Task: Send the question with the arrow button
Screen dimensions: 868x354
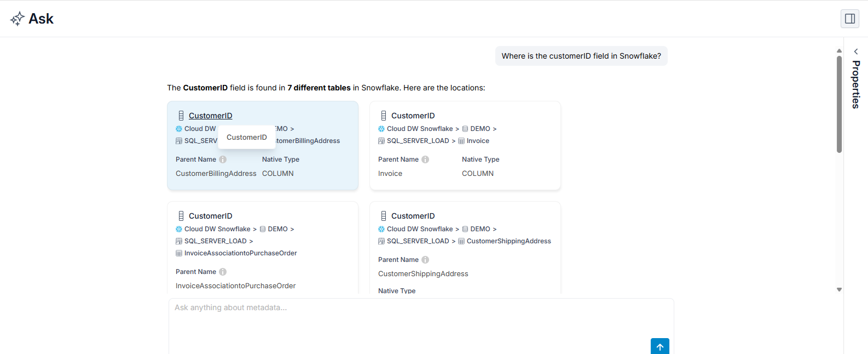Action: (x=660, y=346)
